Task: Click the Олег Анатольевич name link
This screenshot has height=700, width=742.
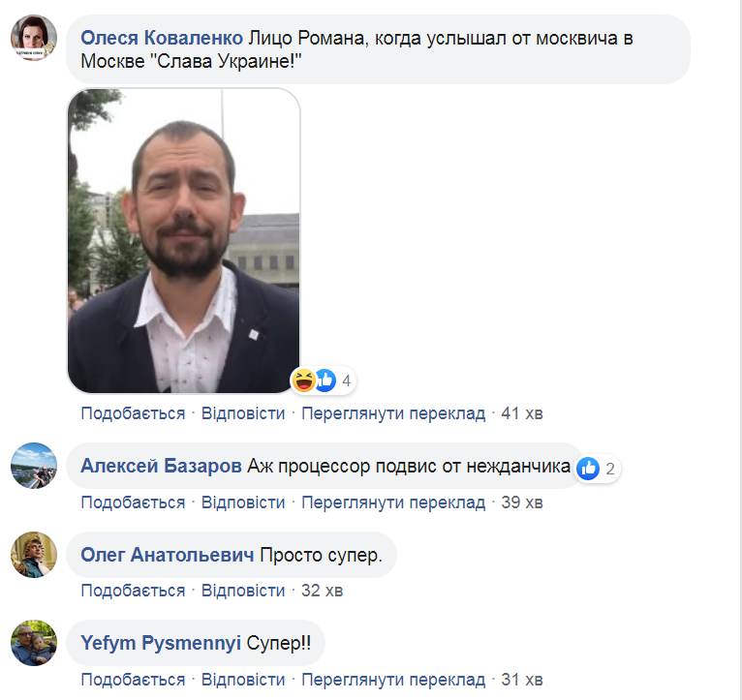Action: point(167,555)
